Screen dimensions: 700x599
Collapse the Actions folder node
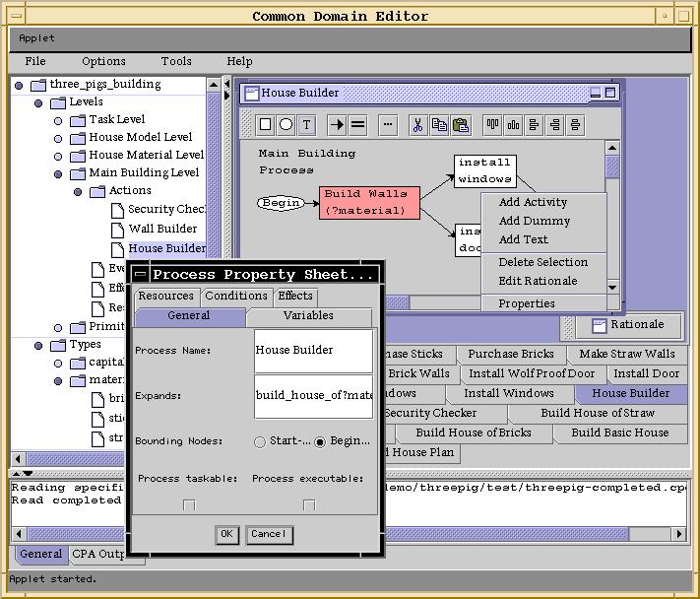pos(78,191)
